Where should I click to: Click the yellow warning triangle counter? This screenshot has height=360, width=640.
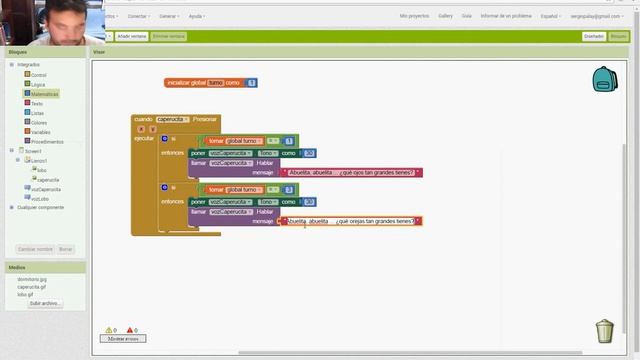click(x=109, y=330)
